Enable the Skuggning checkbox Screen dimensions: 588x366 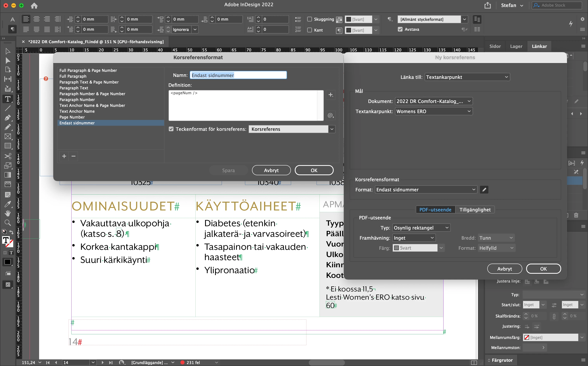pyautogui.click(x=310, y=19)
